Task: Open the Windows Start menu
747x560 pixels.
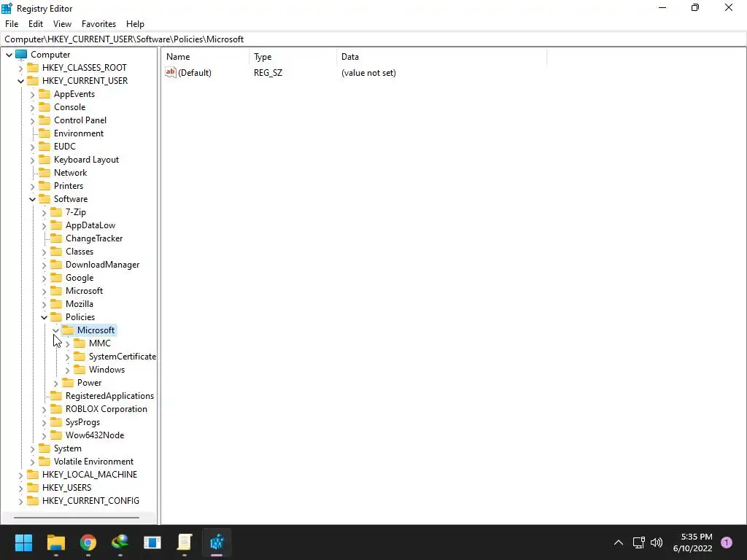Action: (23, 542)
